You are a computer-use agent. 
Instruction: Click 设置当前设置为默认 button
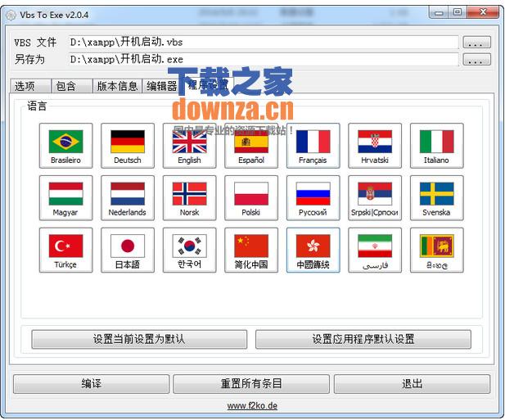click(139, 339)
